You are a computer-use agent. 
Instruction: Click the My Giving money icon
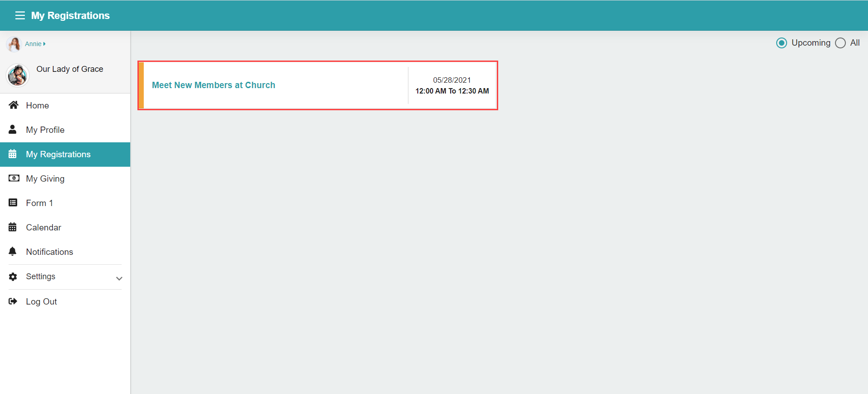pyautogui.click(x=14, y=178)
